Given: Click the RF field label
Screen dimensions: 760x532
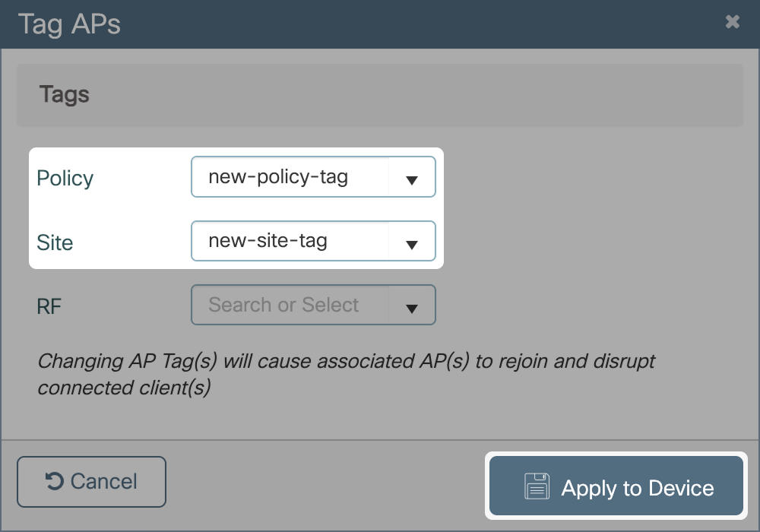Looking at the screenshot, I should point(49,306).
